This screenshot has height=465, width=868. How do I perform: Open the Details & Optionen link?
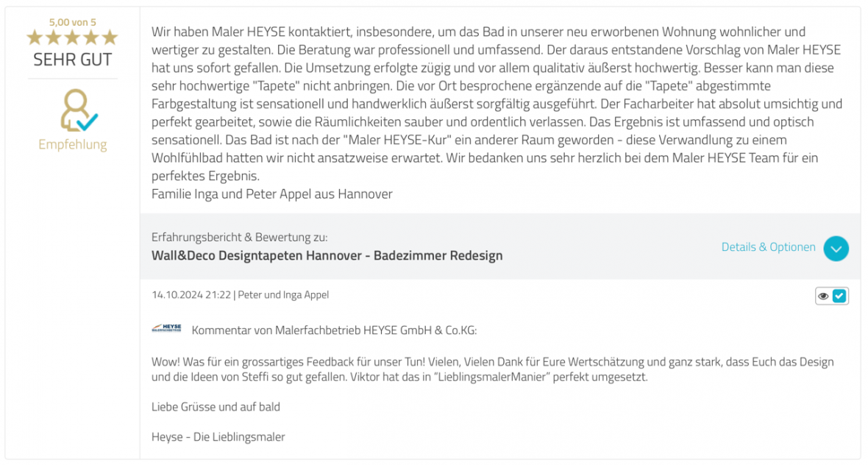(x=769, y=248)
